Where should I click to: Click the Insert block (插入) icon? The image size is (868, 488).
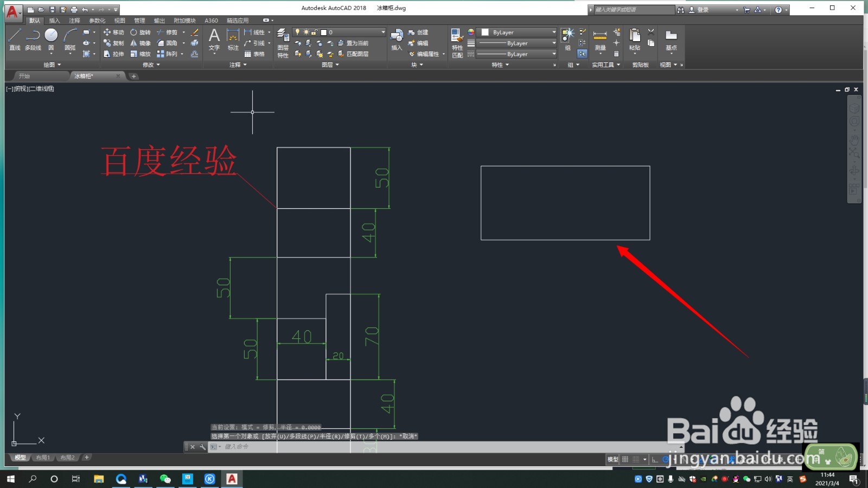point(397,40)
